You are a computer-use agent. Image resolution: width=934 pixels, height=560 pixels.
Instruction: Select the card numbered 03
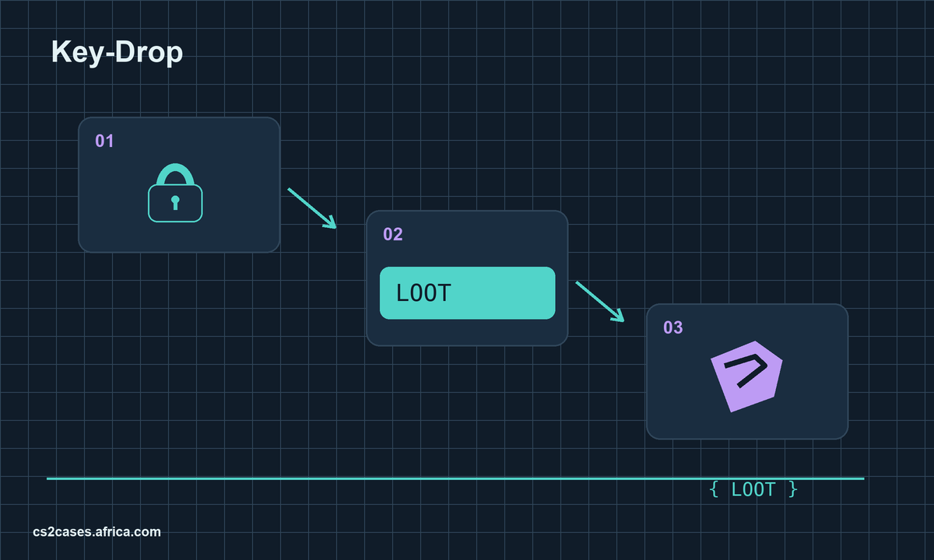[x=747, y=371]
